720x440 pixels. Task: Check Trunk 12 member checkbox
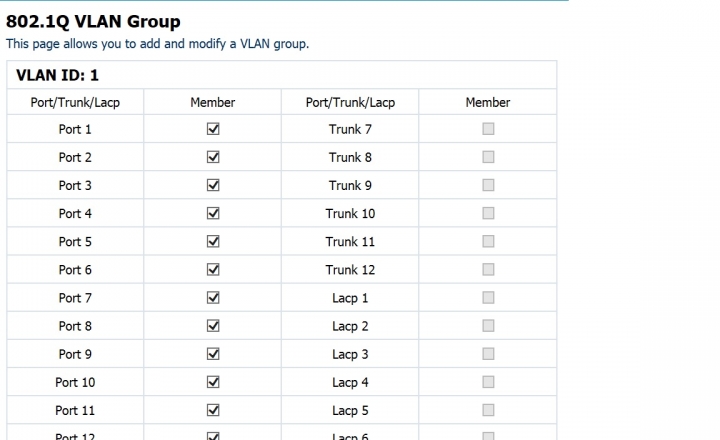coord(488,270)
